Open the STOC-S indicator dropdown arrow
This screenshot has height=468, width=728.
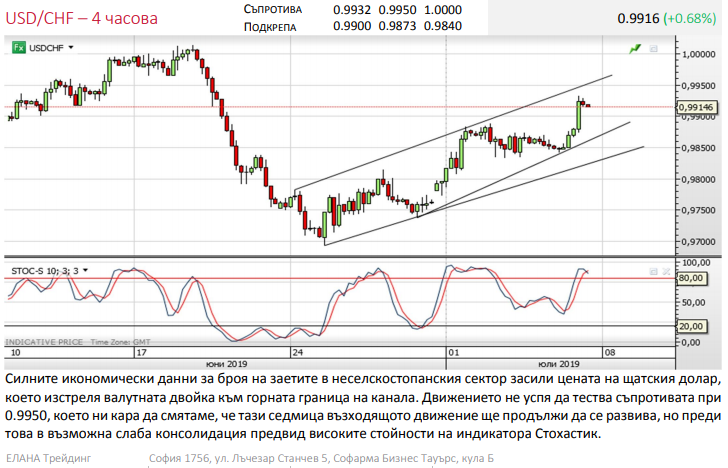click(x=85, y=270)
